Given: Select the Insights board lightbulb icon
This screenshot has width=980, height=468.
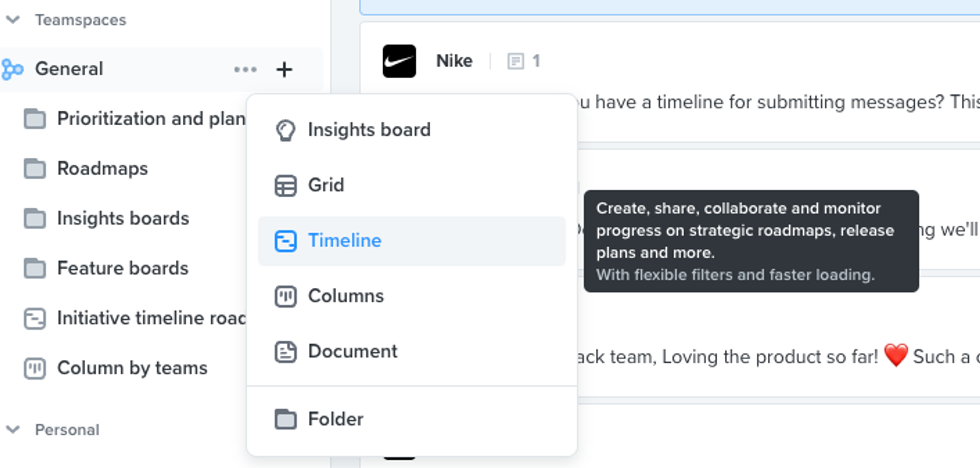Looking at the screenshot, I should click(x=287, y=130).
